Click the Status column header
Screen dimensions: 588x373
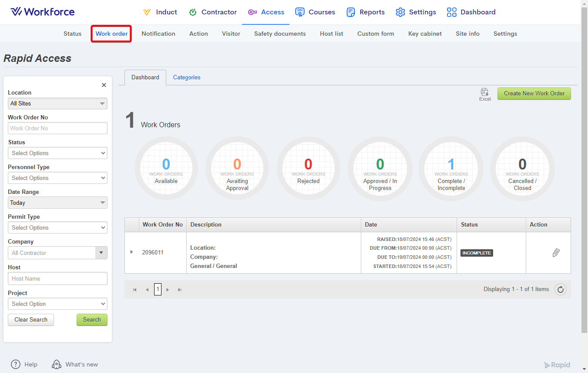click(491, 225)
